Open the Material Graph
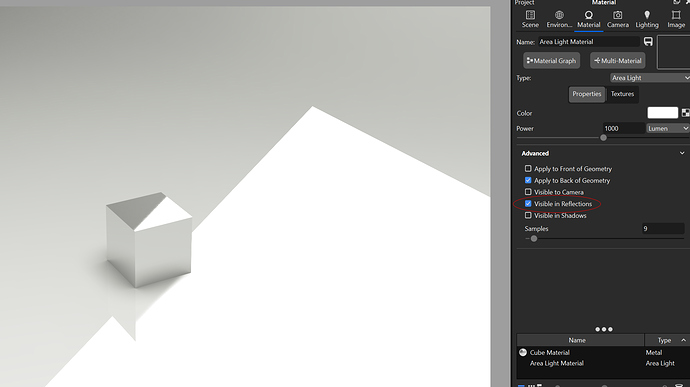Viewport: 690px width, 387px height. pyautogui.click(x=551, y=61)
